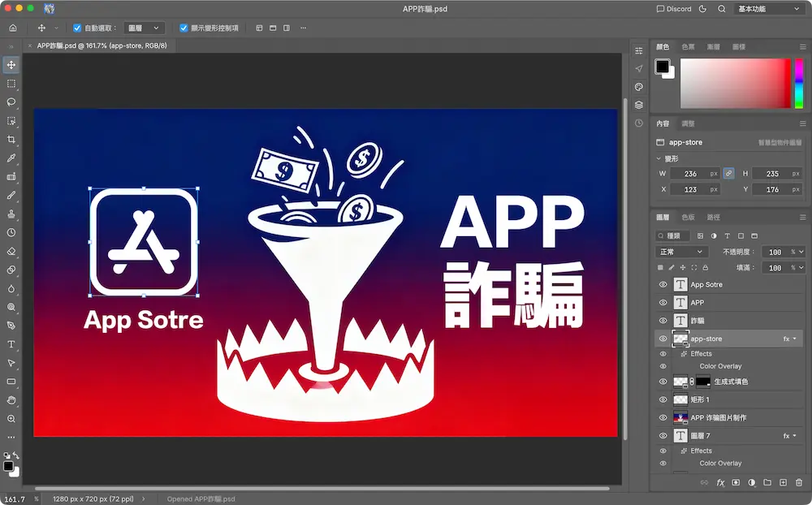Viewport: 812px width, 505px height.
Task: Select the Brush tool
Action: [x=11, y=196]
